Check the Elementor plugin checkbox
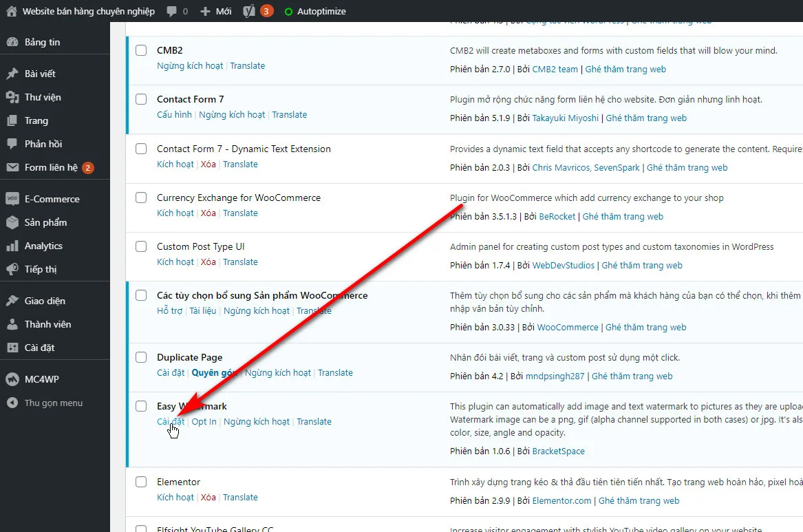803x532 pixels. (141, 482)
